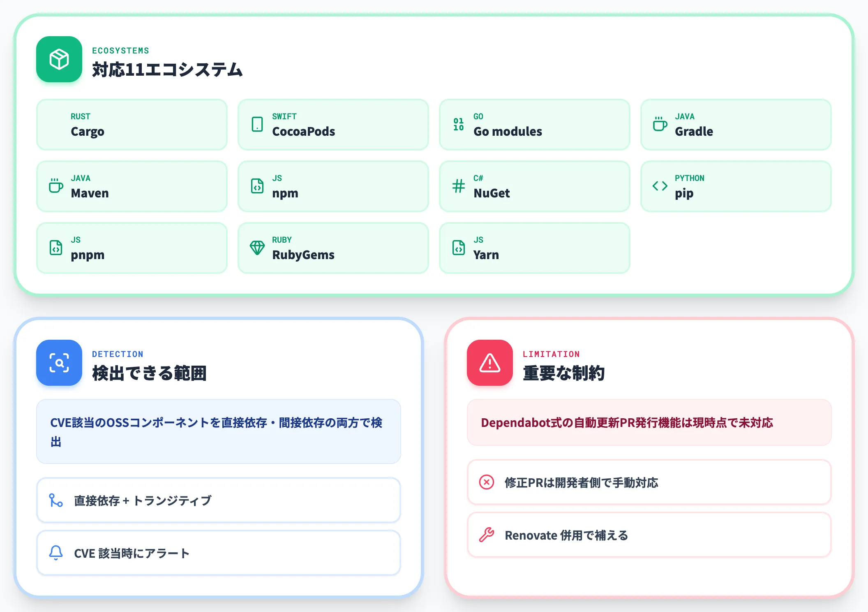Select the RubyGems ecosystem name

tap(303, 255)
